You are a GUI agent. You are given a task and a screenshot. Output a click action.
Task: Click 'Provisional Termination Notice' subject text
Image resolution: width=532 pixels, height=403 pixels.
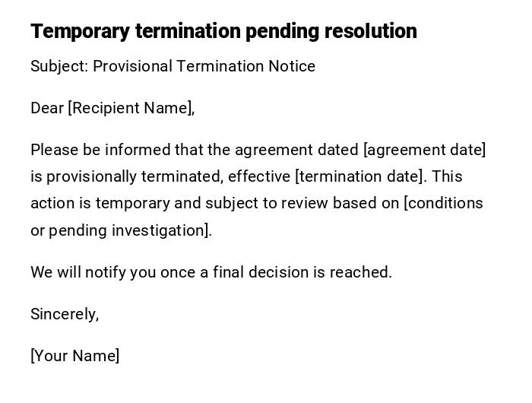(x=204, y=66)
